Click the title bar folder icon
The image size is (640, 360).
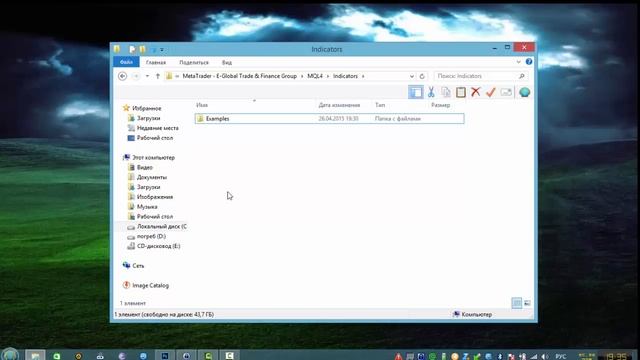tap(117, 49)
